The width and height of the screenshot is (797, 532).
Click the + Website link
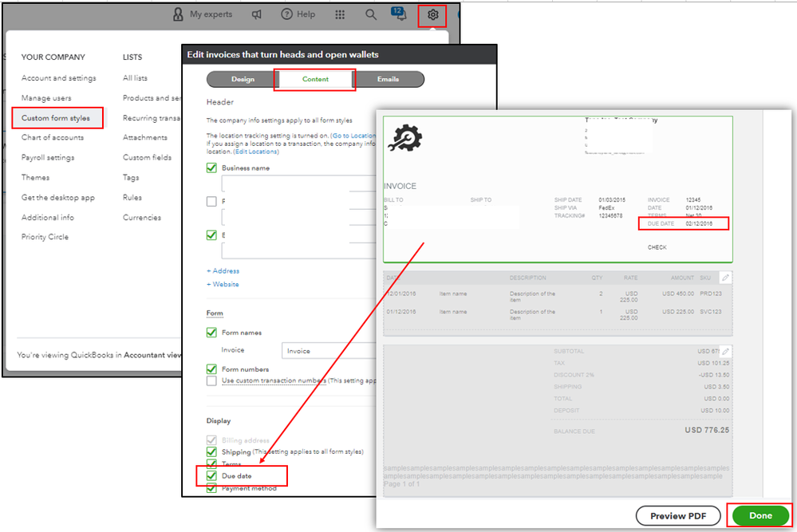[223, 284]
